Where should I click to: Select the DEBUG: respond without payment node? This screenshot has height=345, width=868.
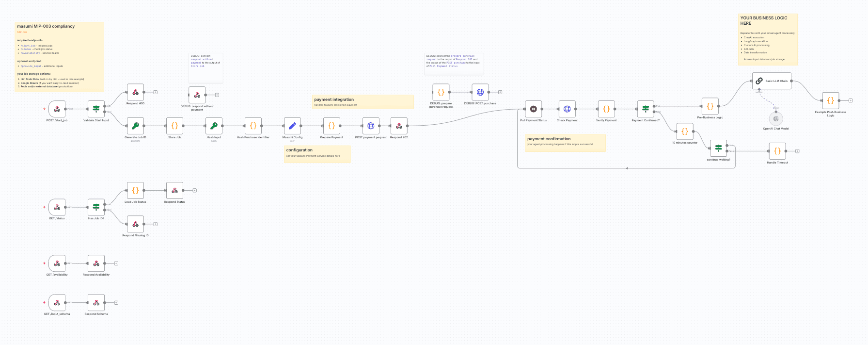click(197, 95)
